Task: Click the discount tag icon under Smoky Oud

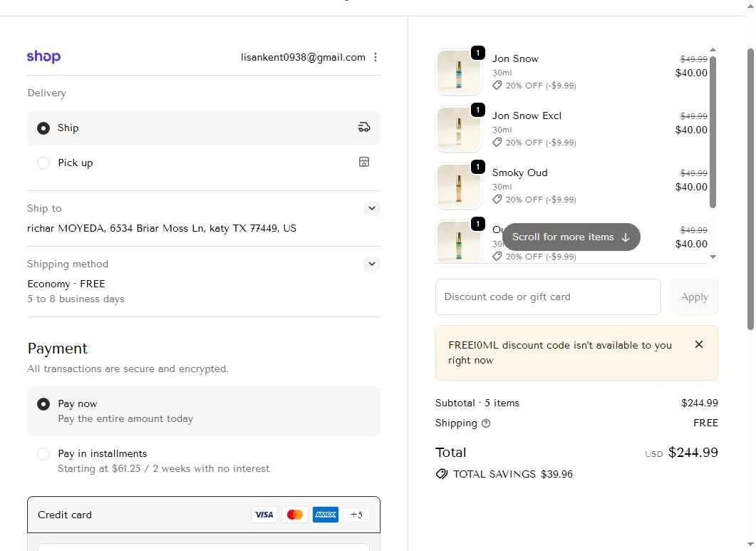Action: (x=497, y=200)
